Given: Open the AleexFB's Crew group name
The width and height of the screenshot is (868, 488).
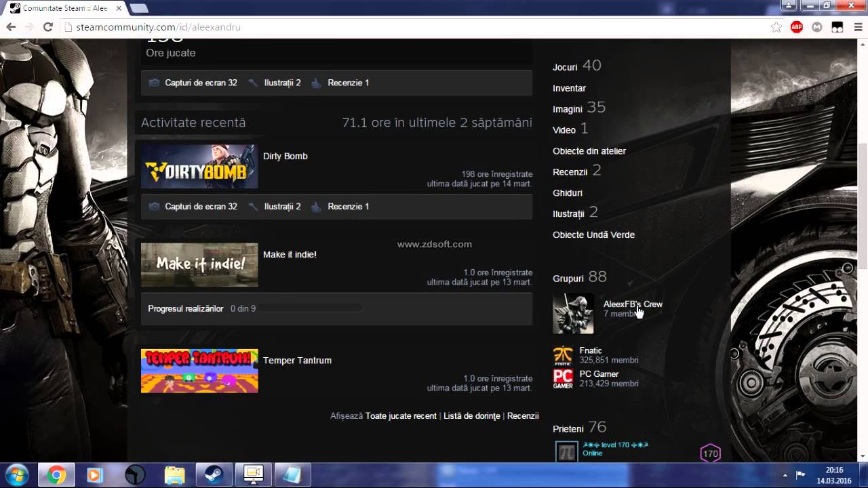Looking at the screenshot, I should pyautogui.click(x=633, y=304).
